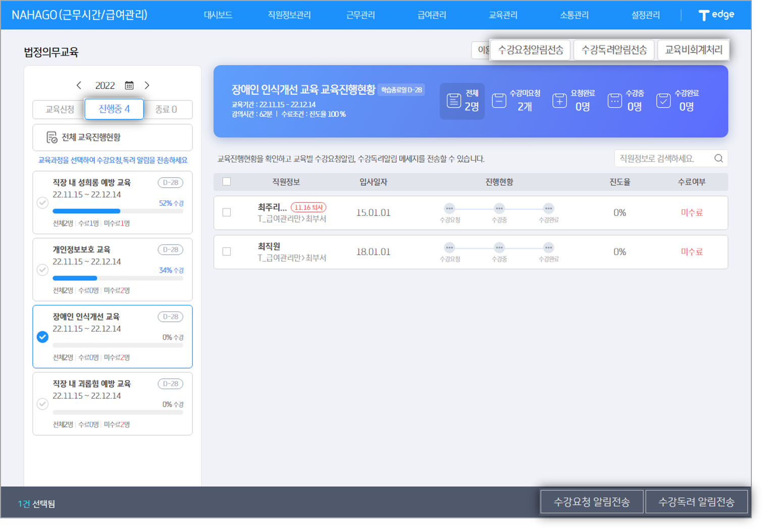Check the select-all header checkbox
Image resolution: width=766 pixels, height=532 pixels.
[227, 182]
